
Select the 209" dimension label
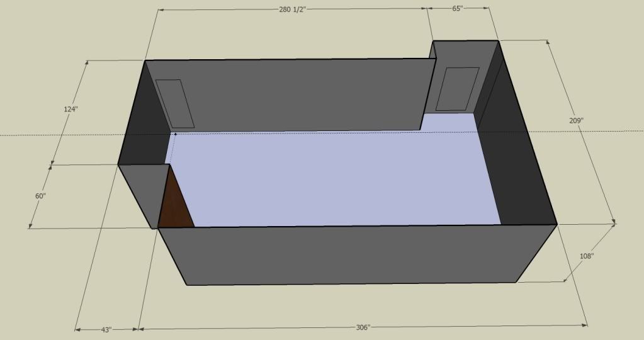(x=576, y=120)
